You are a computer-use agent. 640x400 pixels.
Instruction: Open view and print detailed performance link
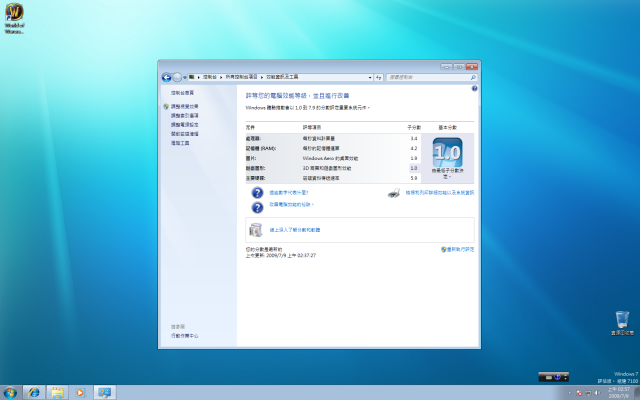440,193
